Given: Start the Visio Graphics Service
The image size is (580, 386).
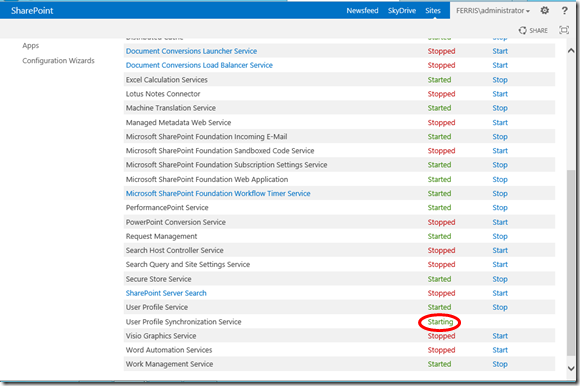Looking at the screenshot, I should coord(500,336).
